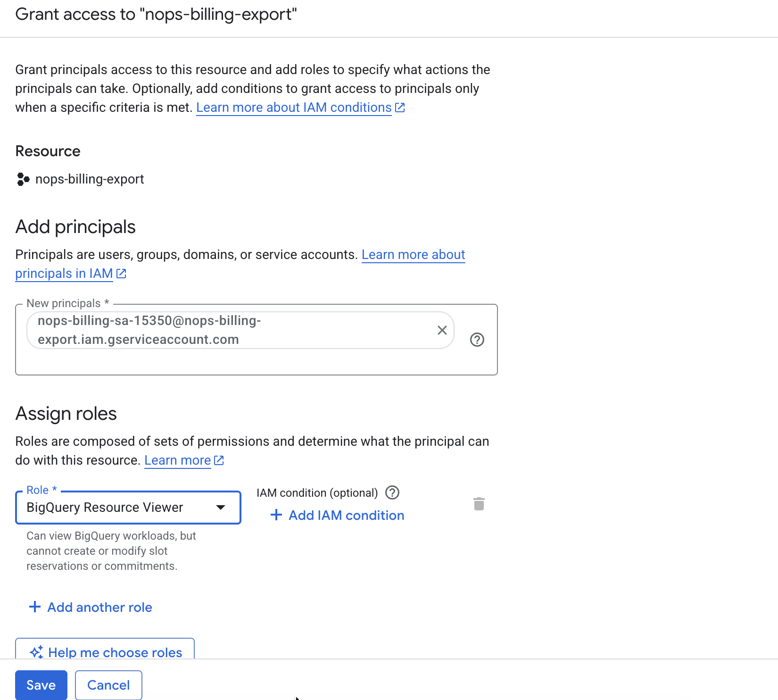Select the New principals input field
This screenshot has height=700, width=778.
[236, 330]
